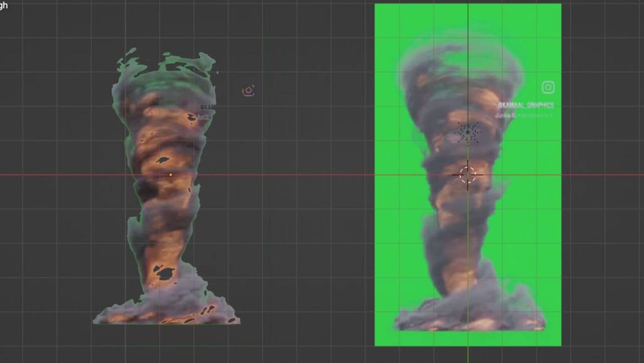Screen dimensions: 644x363
Task: Select the debris cloud base of keyed tornado
Action: [166, 309]
